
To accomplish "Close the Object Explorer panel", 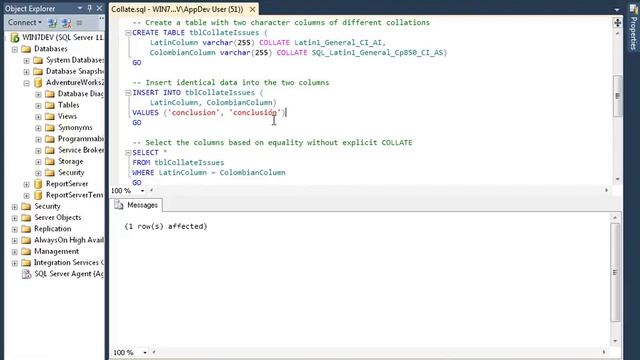I will point(99,8).
